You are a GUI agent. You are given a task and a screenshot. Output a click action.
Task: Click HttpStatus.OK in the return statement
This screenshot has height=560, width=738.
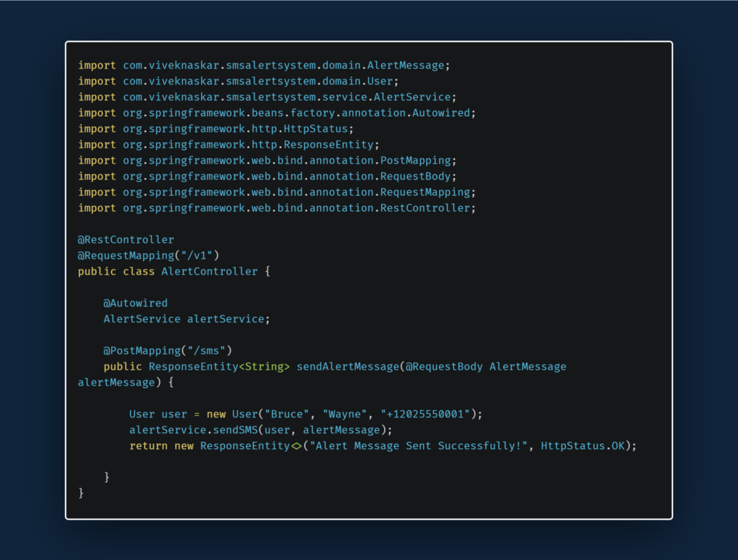(582, 446)
